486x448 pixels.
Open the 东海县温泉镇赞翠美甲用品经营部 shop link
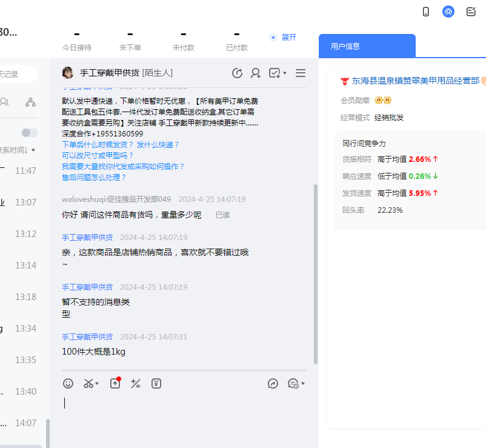pyautogui.click(x=415, y=80)
